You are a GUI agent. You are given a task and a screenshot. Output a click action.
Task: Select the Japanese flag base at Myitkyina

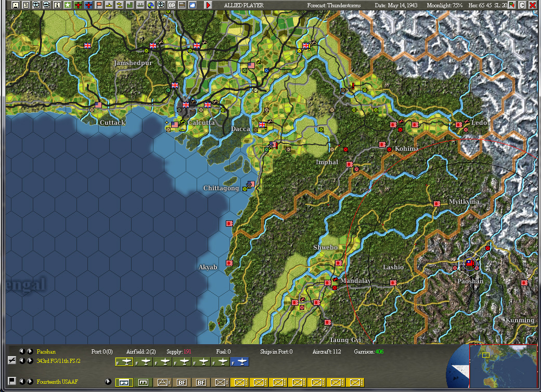point(437,204)
